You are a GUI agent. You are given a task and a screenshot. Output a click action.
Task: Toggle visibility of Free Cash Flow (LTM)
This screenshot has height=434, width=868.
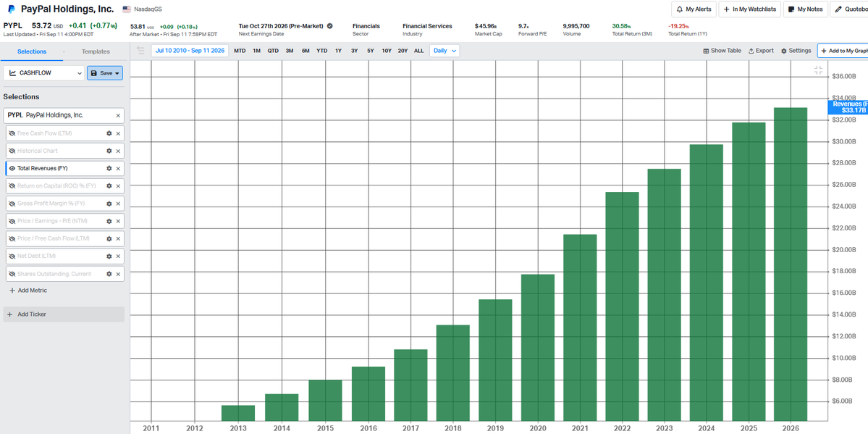(x=12, y=133)
